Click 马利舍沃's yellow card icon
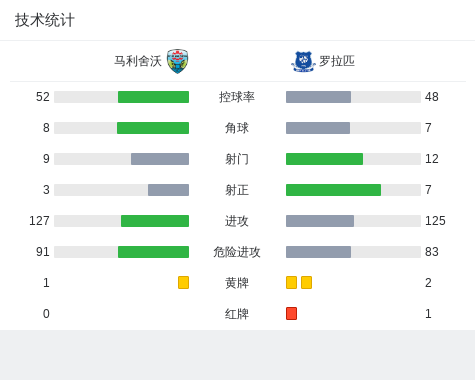 (x=183, y=282)
